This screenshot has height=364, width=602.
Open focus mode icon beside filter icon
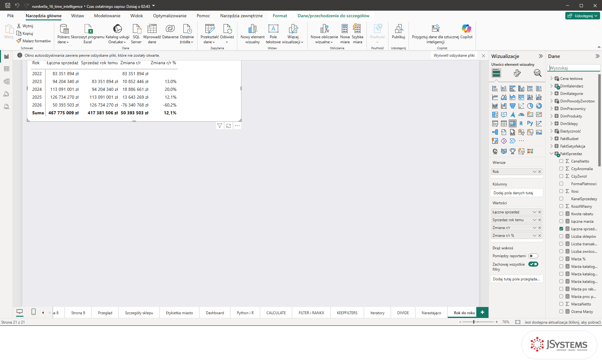(x=229, y=126)
